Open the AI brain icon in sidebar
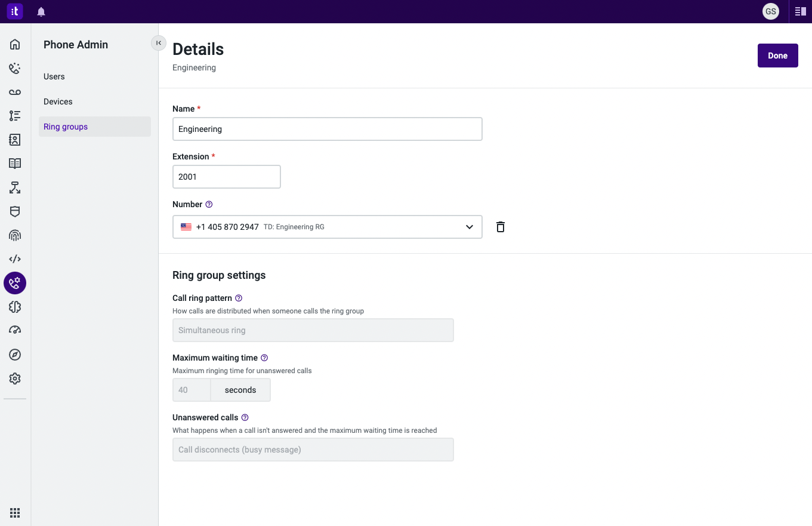 point(15,307)
